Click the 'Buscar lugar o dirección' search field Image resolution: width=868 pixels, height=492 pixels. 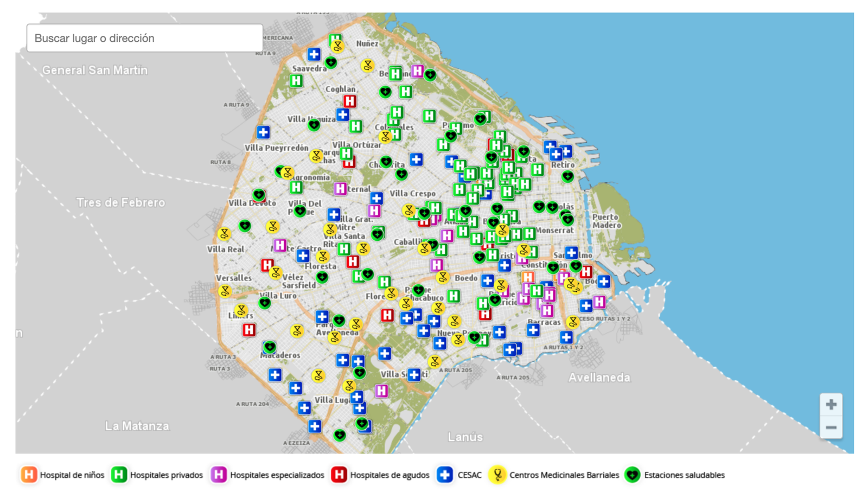(145, 38)
